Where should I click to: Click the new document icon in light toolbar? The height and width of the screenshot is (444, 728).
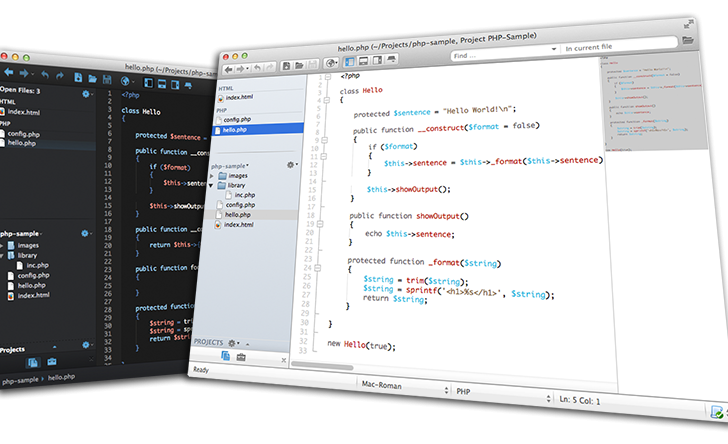pos(286,66)
